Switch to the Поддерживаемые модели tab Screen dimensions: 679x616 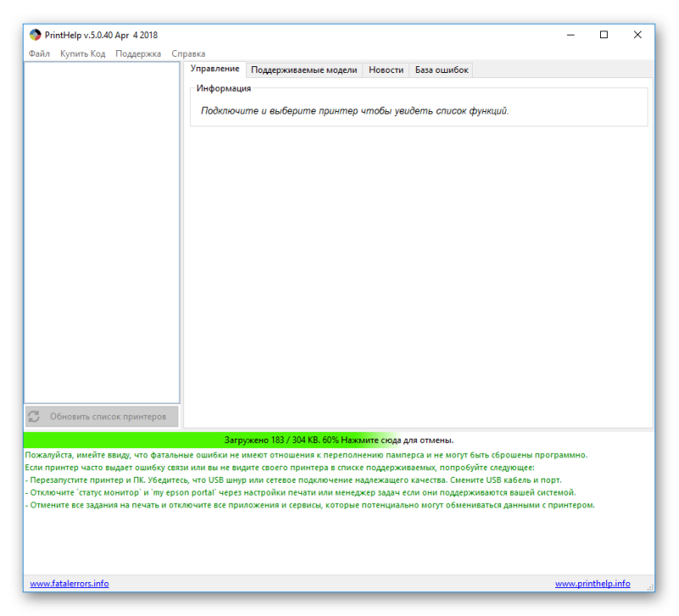pos(304,70)
